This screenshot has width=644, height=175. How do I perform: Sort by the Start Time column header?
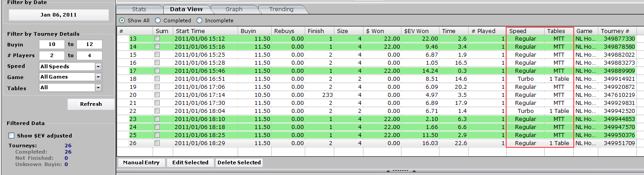(x=206, y=31)
